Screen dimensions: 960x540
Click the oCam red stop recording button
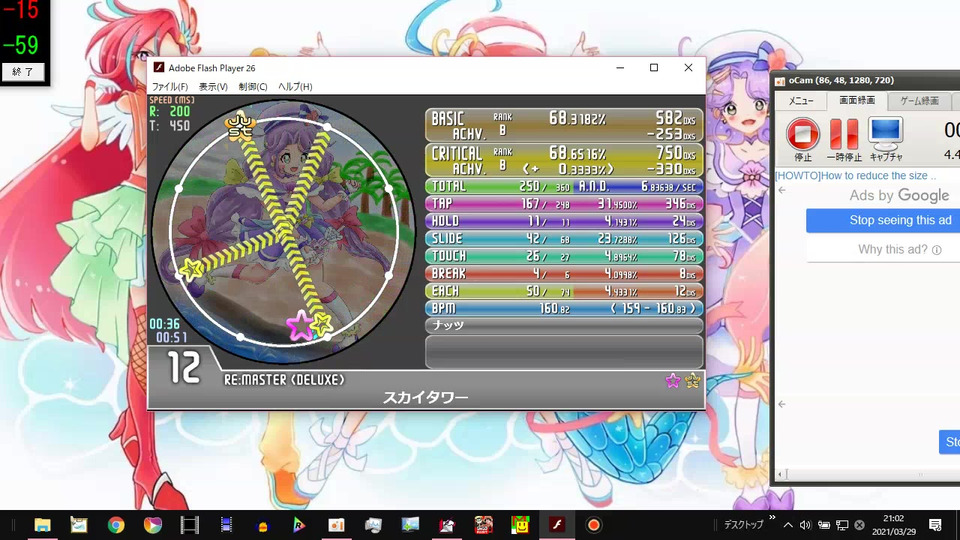pyautogui.click(x=803, y=134)
